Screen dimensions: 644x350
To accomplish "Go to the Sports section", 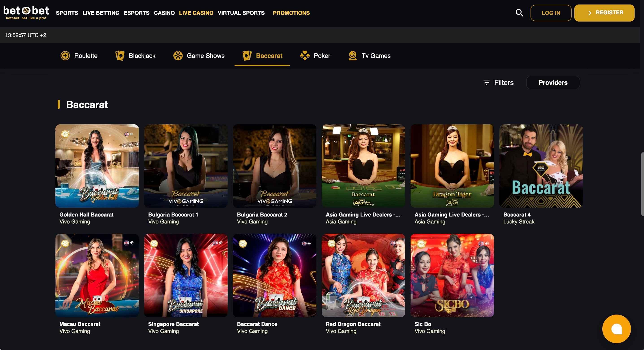I will click(x=67, y=13).
